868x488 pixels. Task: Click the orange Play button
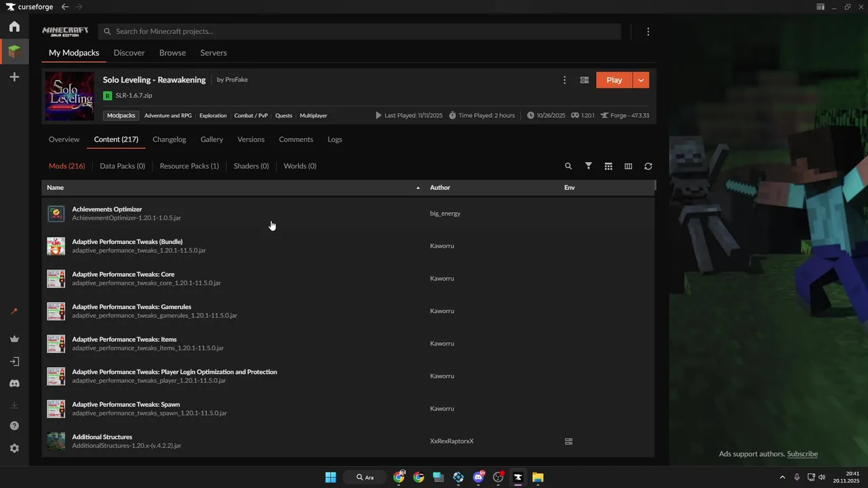tap(614, 80)
